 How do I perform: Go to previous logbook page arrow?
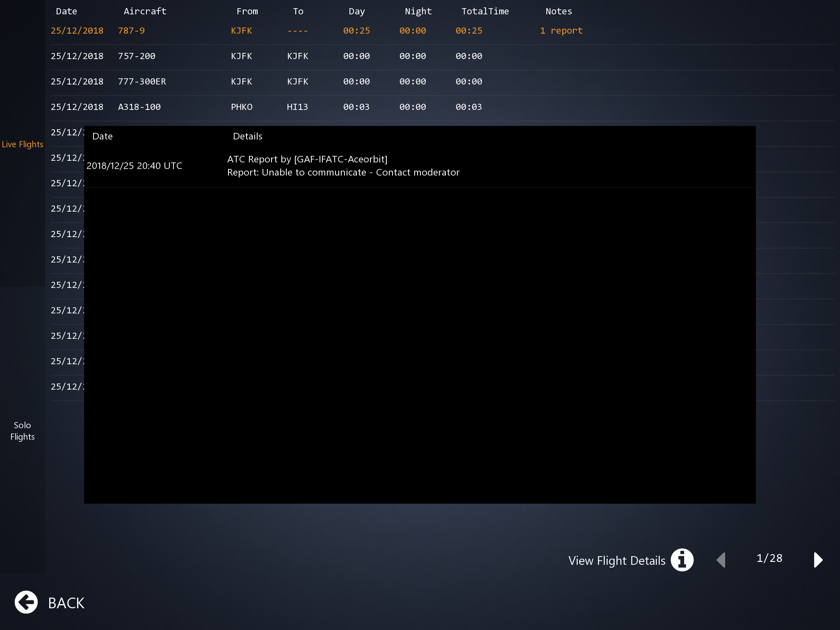coord(721,560)
